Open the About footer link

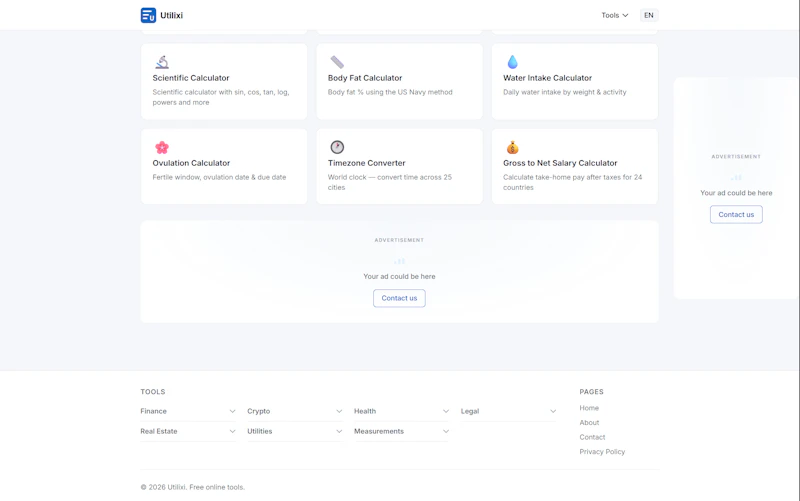(x=589, y=423)
